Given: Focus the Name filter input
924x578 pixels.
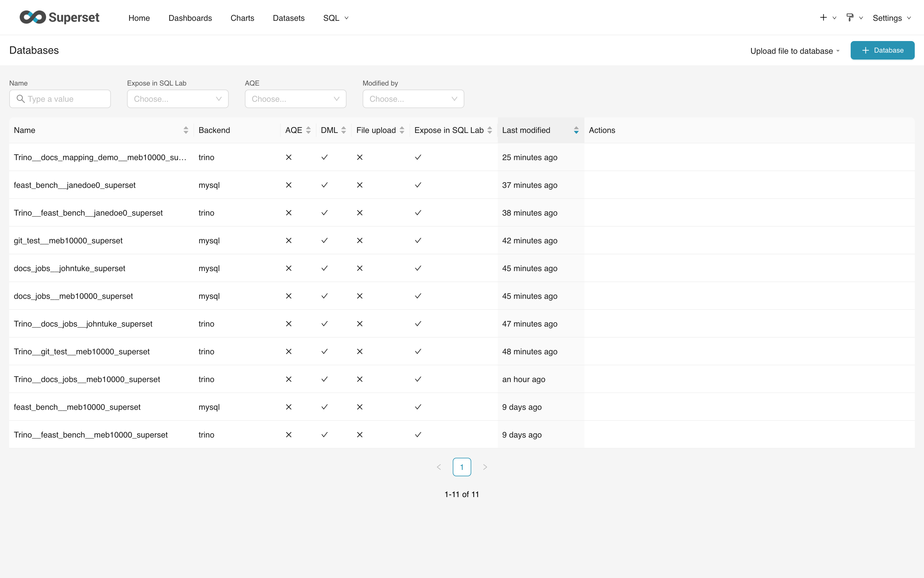Looking at the screenshot, I should [x=60, y=99].
